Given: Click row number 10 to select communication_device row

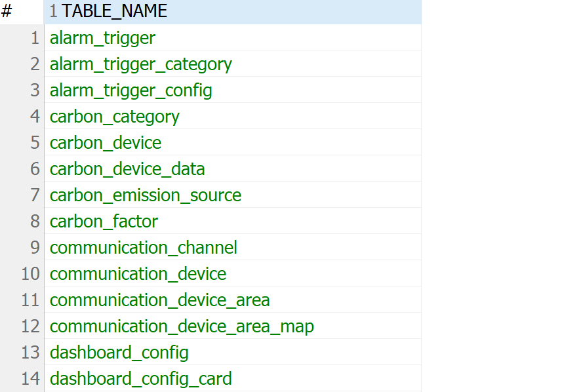Looking at the screenshot, I should tap(30, 274).
